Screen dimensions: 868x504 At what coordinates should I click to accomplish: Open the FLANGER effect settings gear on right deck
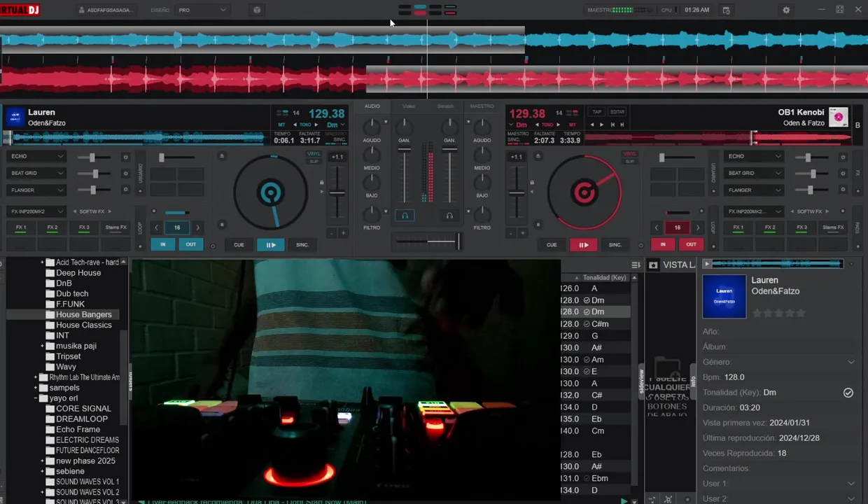click(x=843, y=190)
